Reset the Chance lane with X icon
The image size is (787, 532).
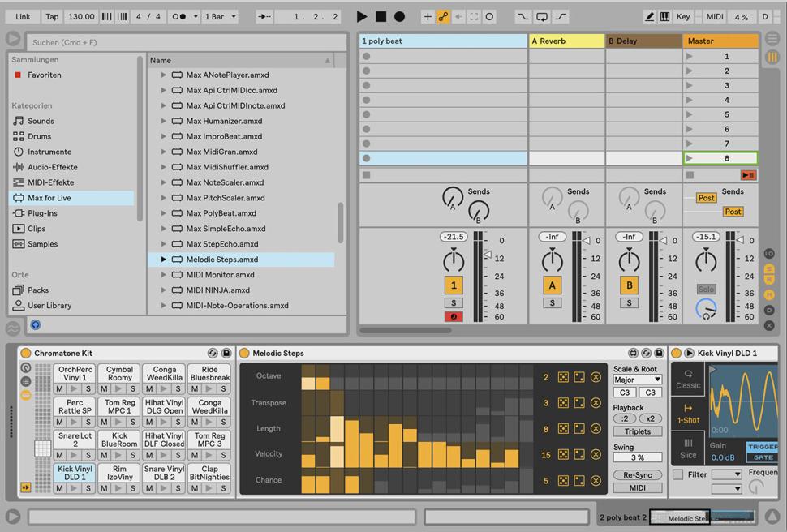coord(596,481)
